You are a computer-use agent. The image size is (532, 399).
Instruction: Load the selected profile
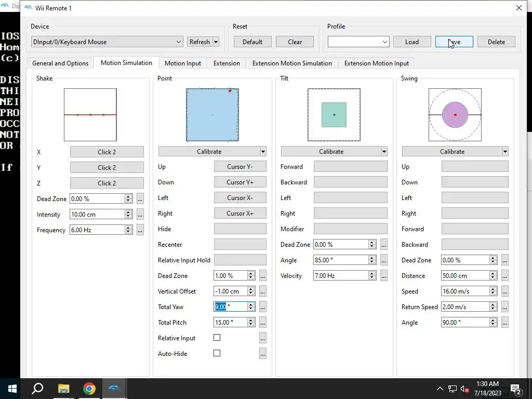[x=412, y=42]
